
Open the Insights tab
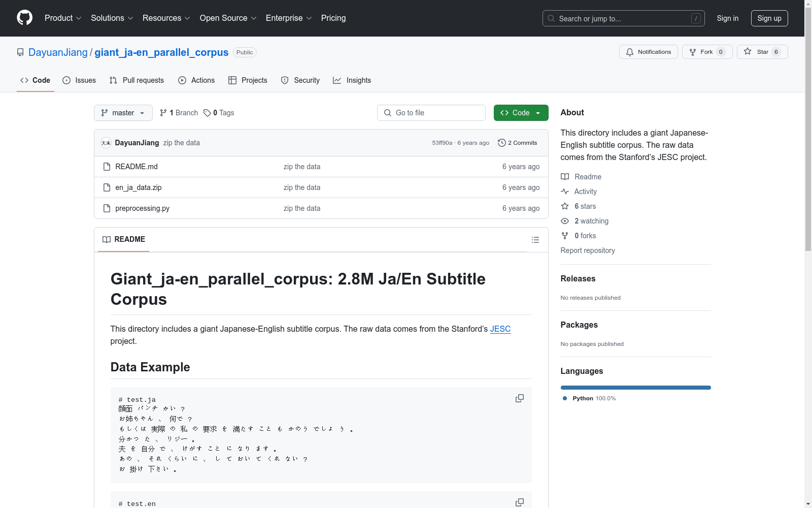click(x=352, y=80)
